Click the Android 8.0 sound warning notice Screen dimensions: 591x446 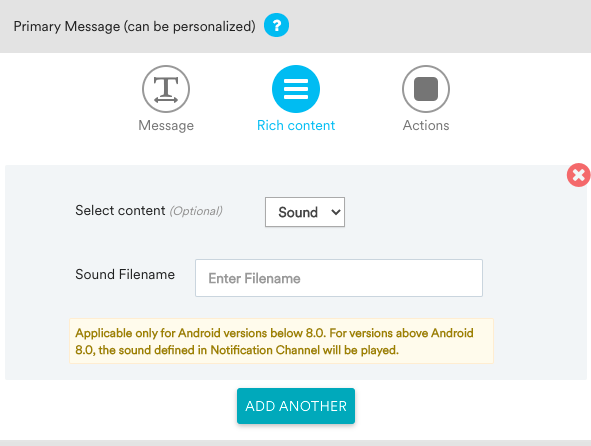[281, 341]
